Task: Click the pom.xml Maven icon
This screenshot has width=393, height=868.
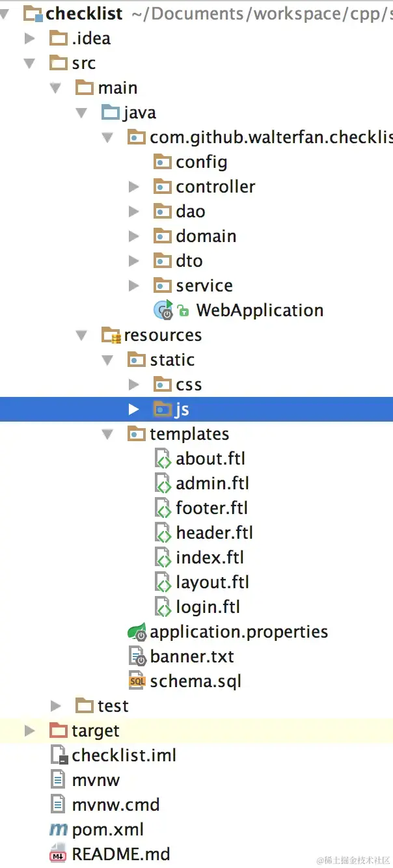Action: 57,829
